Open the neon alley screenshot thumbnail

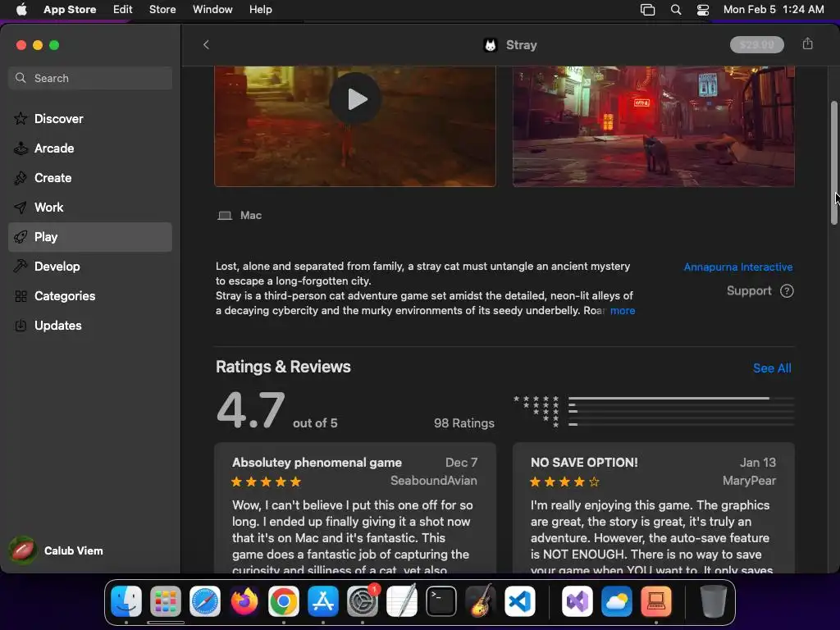coord(654,126)
